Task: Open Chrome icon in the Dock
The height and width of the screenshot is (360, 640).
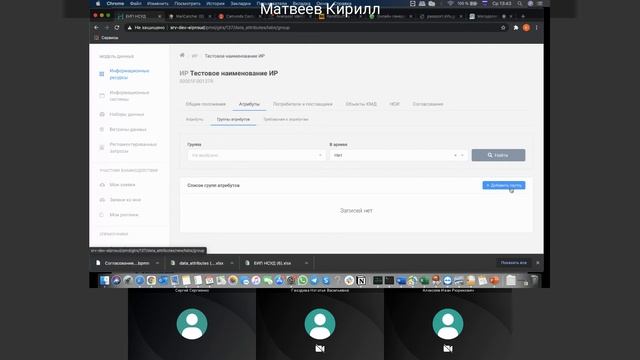Action: pyautogui.click(x=151, y=280)
